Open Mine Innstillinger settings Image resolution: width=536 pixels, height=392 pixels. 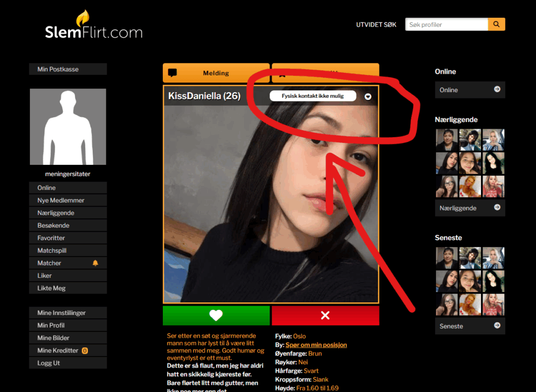click(x=68, y=313)
